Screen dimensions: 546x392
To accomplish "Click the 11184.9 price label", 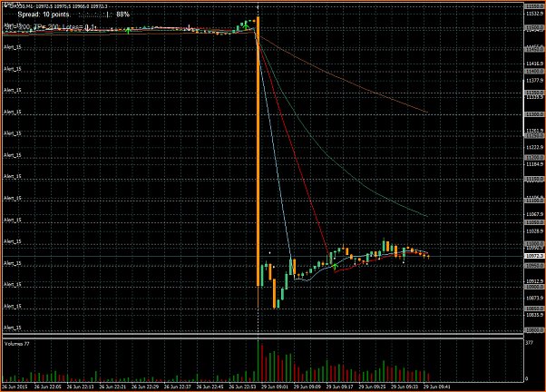I will 534,164.
